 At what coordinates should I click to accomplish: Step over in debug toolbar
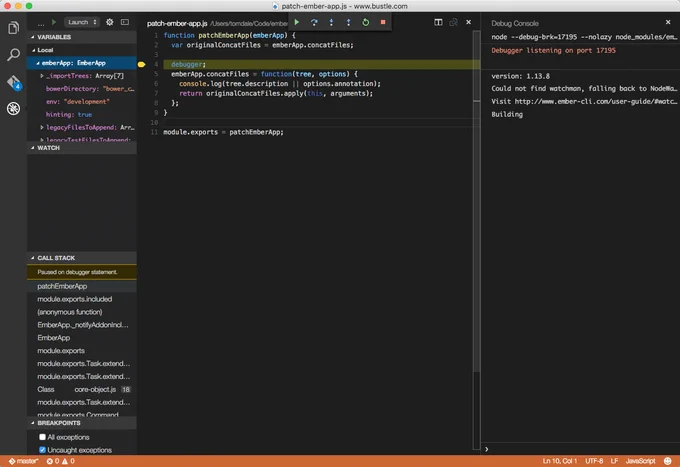tap(314, 22)
